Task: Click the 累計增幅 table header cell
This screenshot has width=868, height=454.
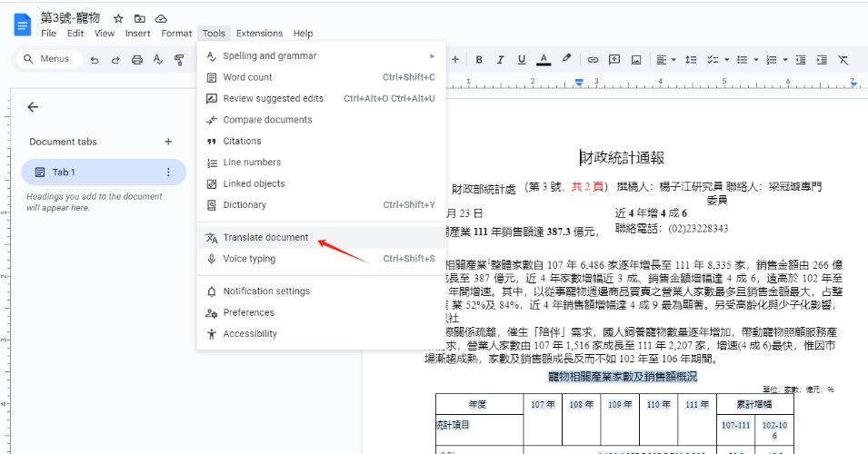Action: pos(754,405)
